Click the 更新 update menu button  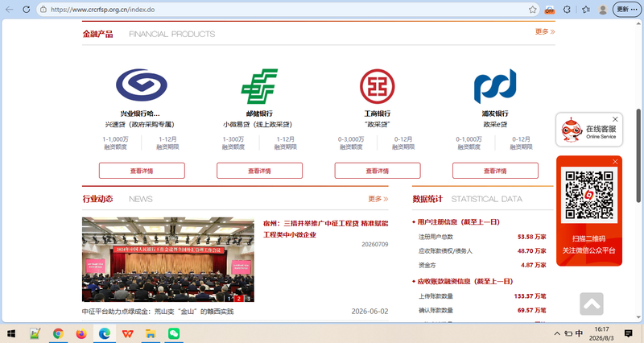click(627, 10)
